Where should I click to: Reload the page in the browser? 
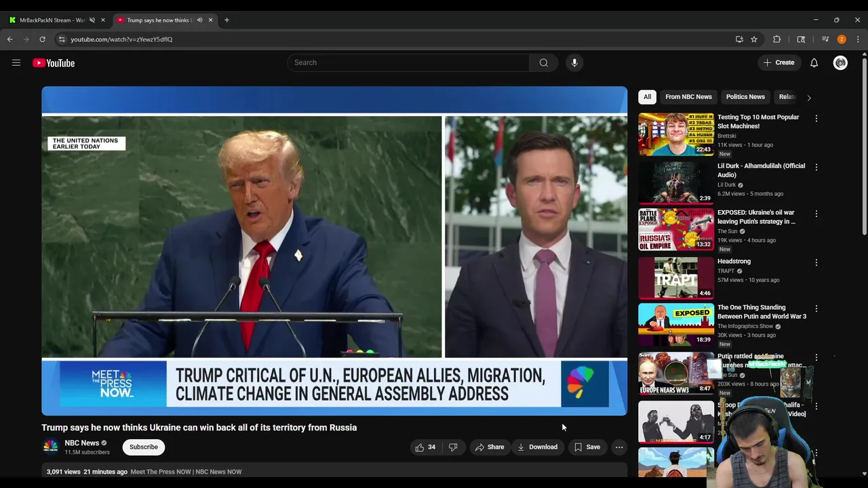tap(42, 39)
